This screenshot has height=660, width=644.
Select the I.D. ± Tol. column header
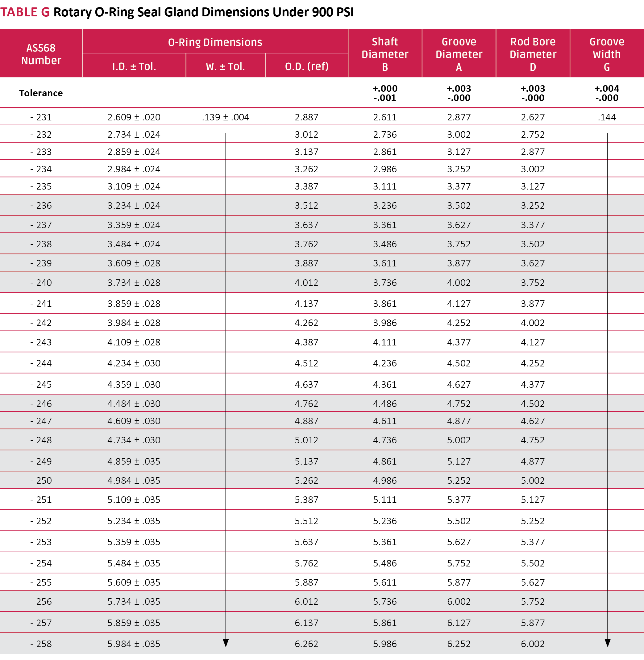[x=134, y=66]
